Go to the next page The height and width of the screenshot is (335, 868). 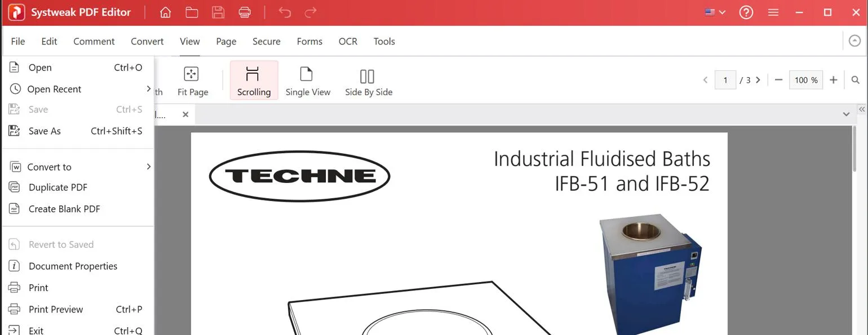(x=758, y=80)
